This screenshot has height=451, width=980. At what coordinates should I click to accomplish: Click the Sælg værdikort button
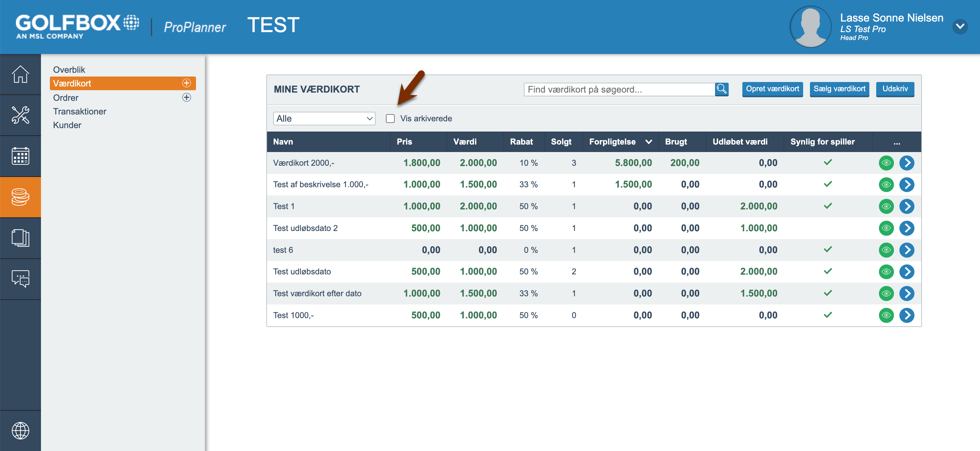click(839, 89)
